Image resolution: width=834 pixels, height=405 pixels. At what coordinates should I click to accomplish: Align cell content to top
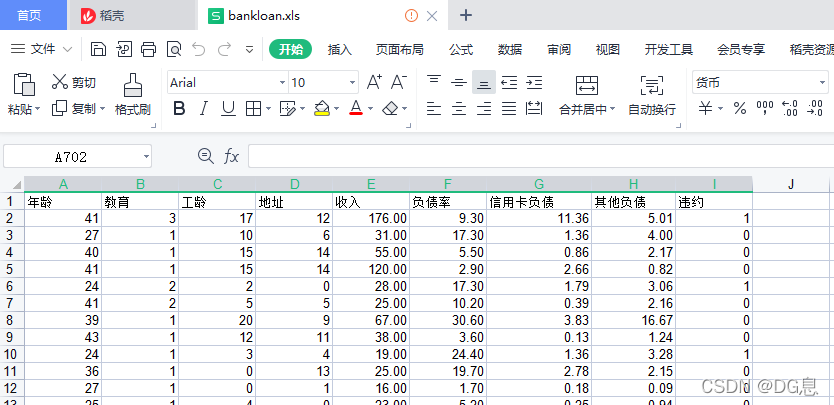pos(435,82)
